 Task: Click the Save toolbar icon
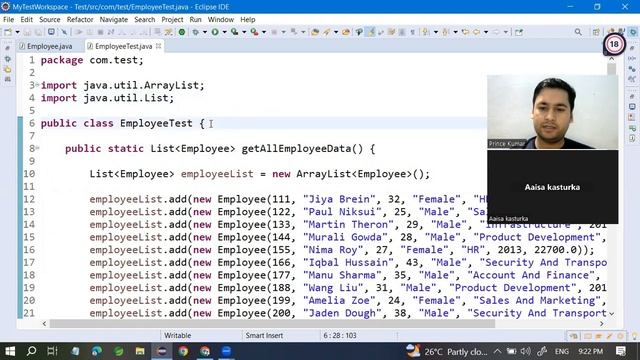pyautogui.click(x=27, y=32)
